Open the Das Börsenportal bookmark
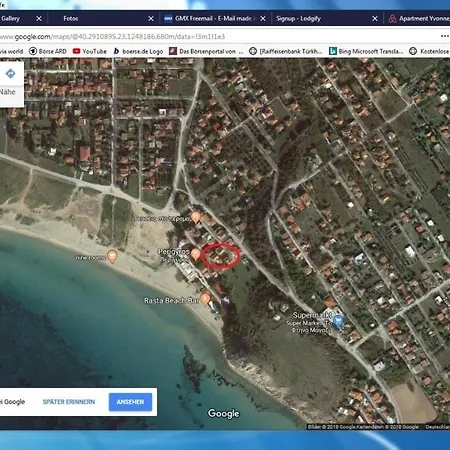The width and height of the screenshot is (450, 450). 206,51
